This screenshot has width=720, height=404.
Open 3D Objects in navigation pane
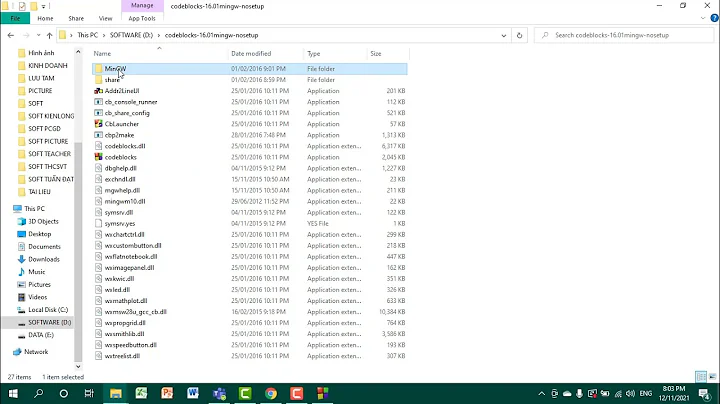(x=43, y=221)
